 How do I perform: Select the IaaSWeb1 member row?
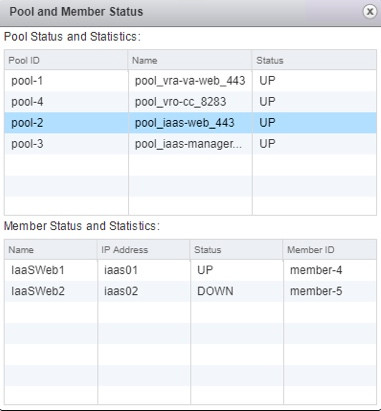190,270
